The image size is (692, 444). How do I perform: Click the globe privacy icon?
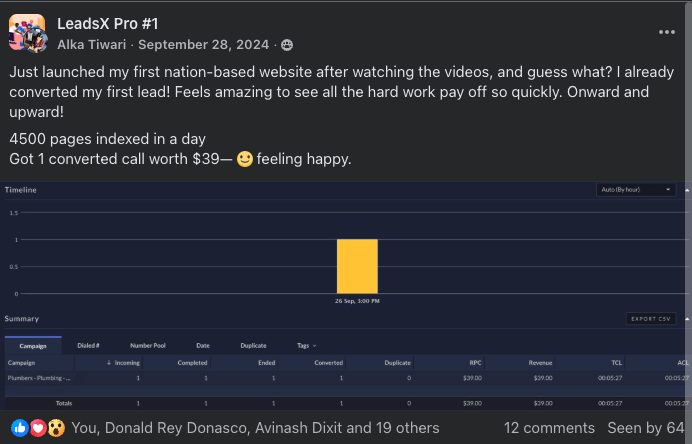coord(287,45)
